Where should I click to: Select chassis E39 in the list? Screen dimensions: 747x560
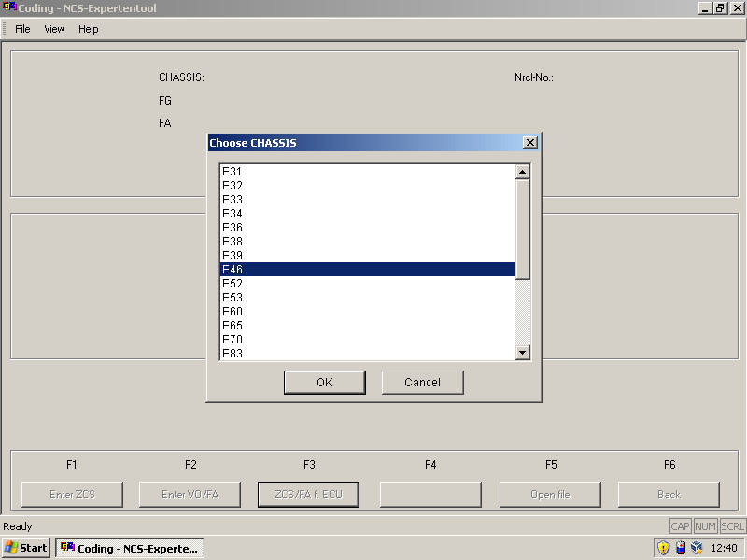point(368,255)
